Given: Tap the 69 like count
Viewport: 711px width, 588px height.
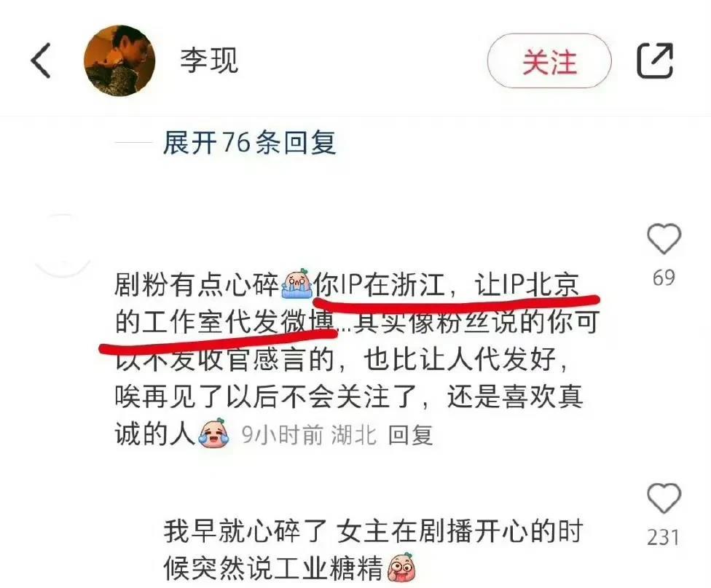Looking at the screenshot, I should coord(664,278).
